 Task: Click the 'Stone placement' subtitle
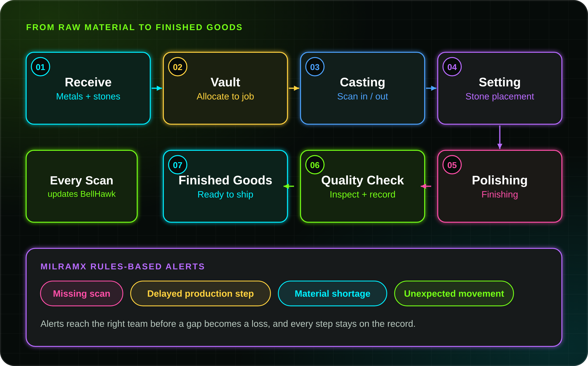(x=500, y=97)
